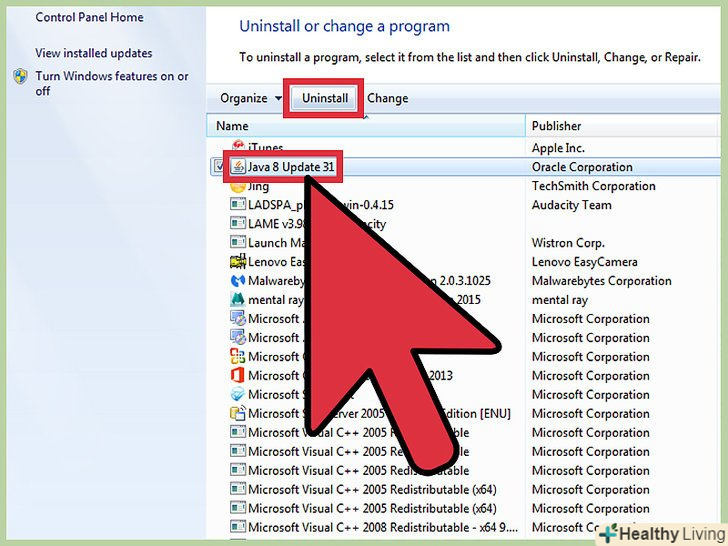Click the TechSmith Corporation publisher cell
Screen dimensions: 728x546
[594, 186]
